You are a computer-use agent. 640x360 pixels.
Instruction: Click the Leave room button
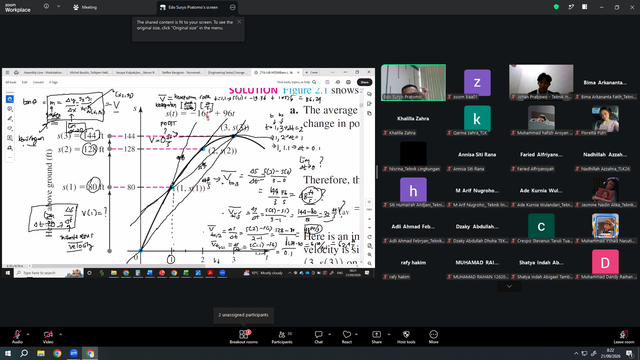(x=624, y=337)
